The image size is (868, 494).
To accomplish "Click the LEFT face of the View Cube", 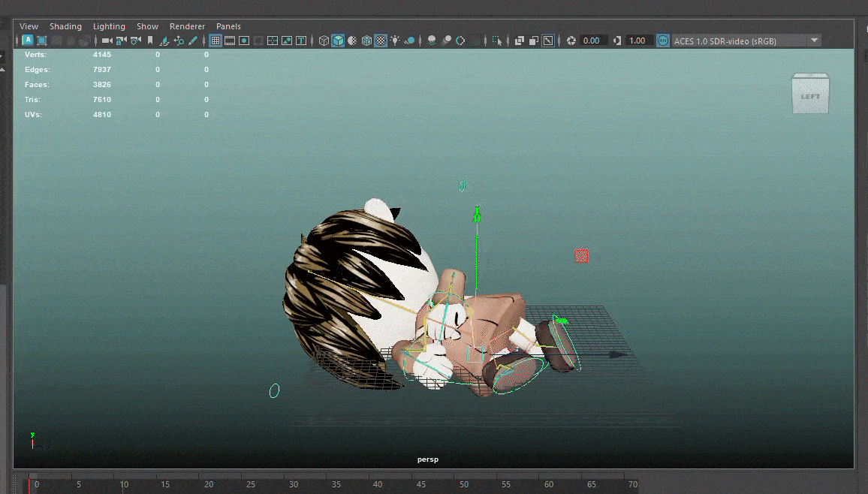I will 810,96.
